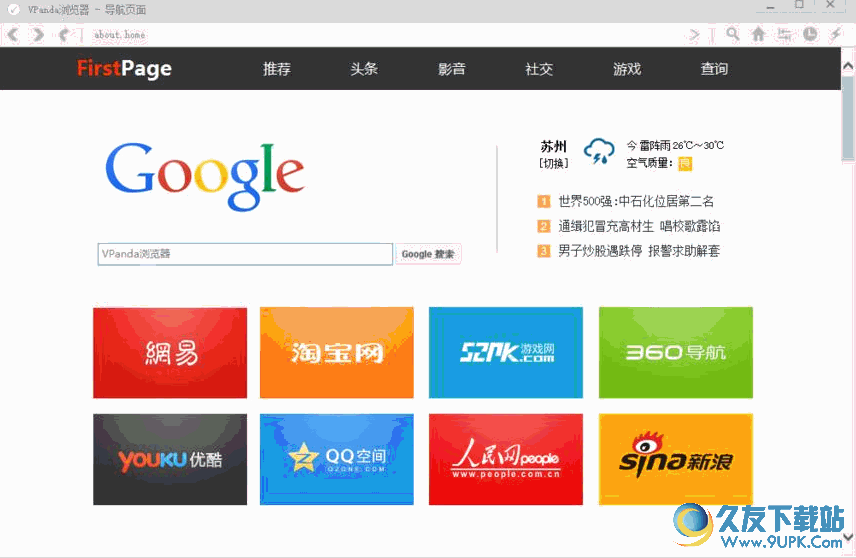
Task: Open the sina 新浪 site tile
Action: point(676,459)
